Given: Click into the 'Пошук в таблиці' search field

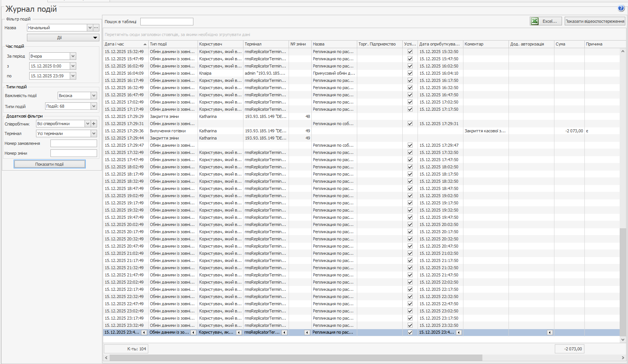Looking at the screenshot, I should 166,22.
